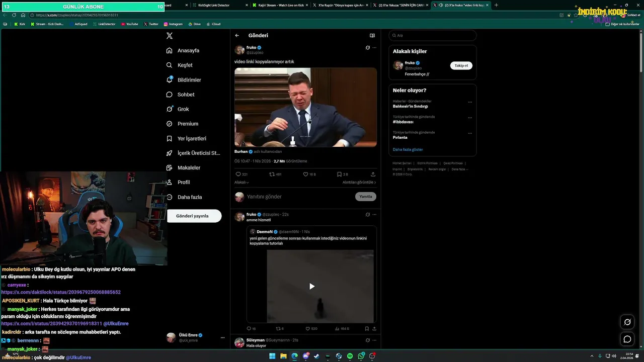The height and width of the screenshot is (362, 644).
Task: Click Grok icon on fruko's amme hizmeti reply
Action: point(368,215)
